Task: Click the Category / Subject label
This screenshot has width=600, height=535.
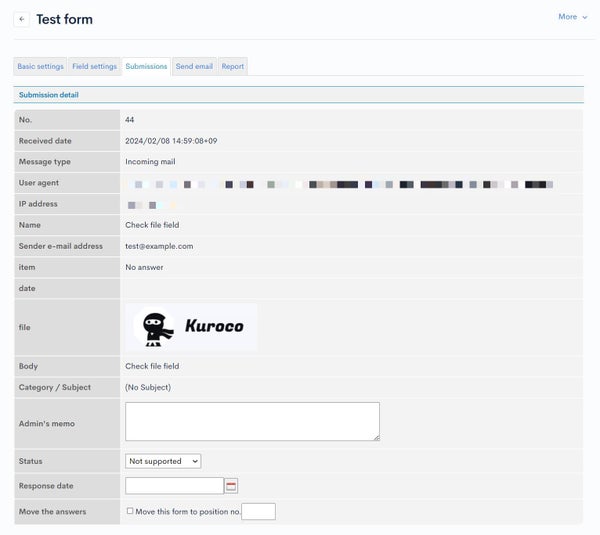Action: pos(55,387)
